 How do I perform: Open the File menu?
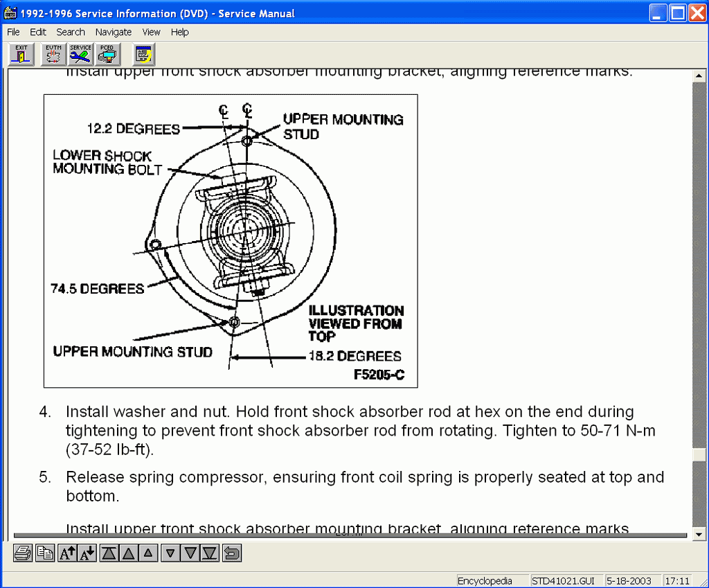coord(13,32)
